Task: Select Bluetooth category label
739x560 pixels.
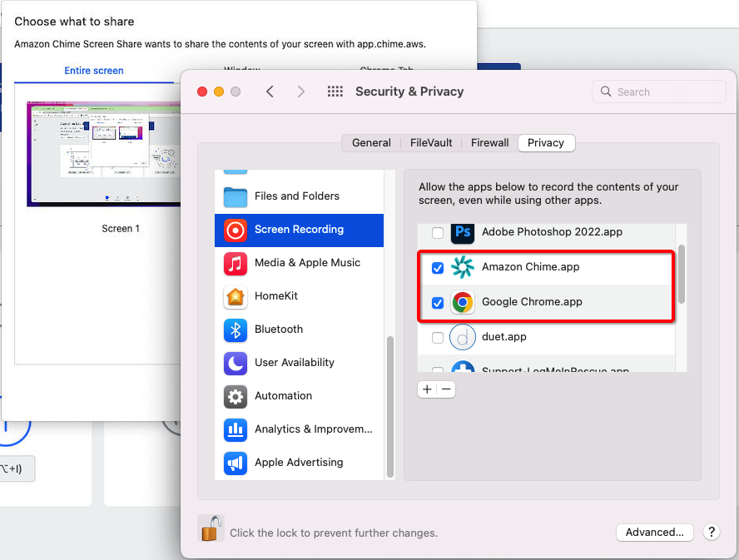Action: (x=279, y=329)
